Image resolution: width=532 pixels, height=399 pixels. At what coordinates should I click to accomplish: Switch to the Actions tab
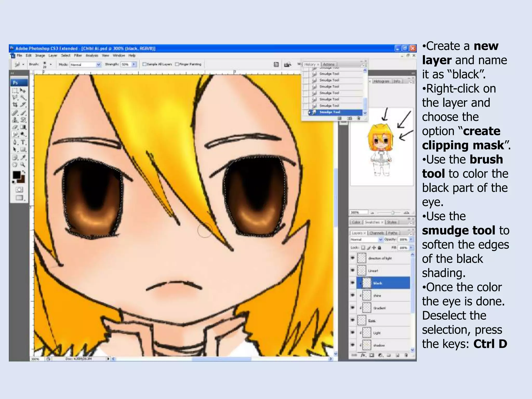click(329, 64)
